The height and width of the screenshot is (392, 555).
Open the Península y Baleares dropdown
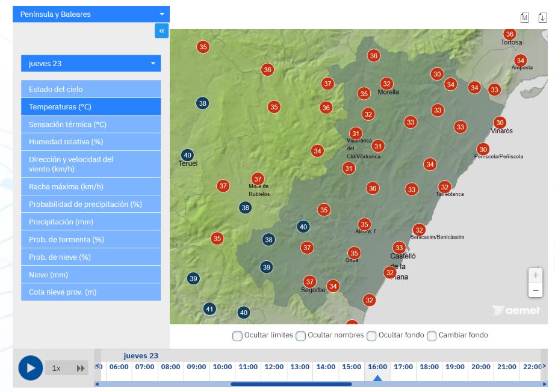[x=91, y=14]
